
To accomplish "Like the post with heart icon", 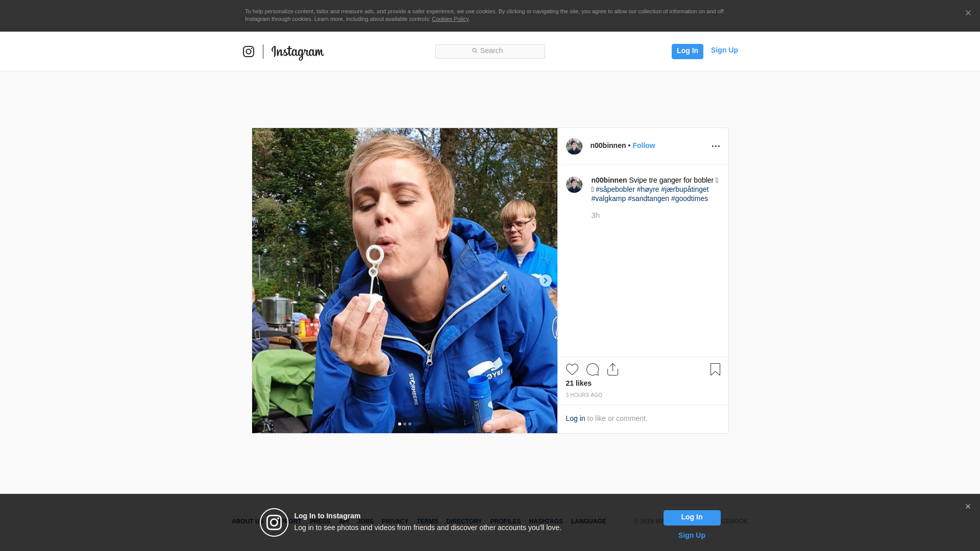I will [x=572, y=369].
